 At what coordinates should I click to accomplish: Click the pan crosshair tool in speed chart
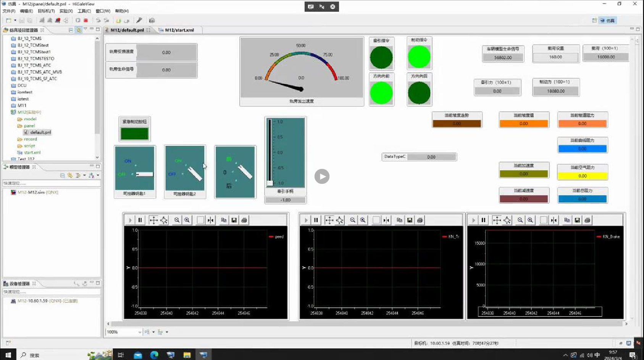[153, 220]
